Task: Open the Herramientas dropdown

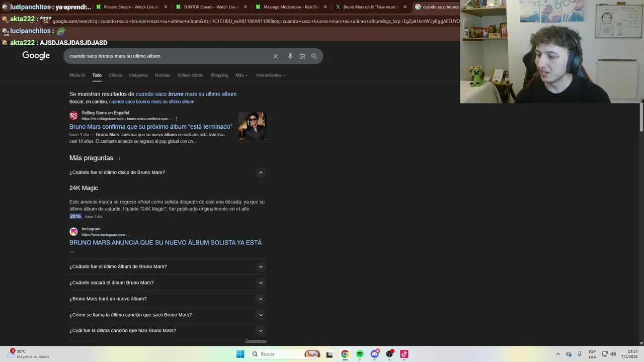Action: (271, 75)
